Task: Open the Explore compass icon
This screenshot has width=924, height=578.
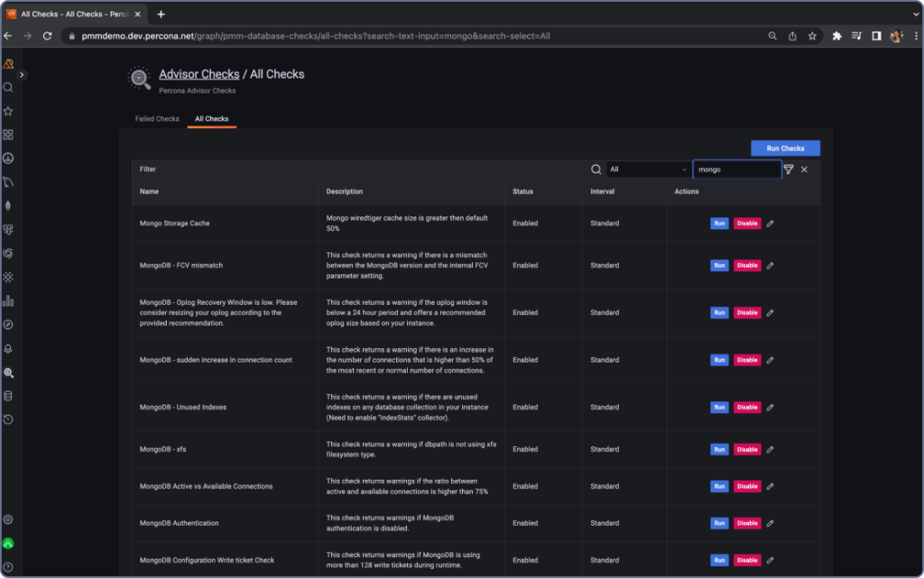Action: (8, 325)
